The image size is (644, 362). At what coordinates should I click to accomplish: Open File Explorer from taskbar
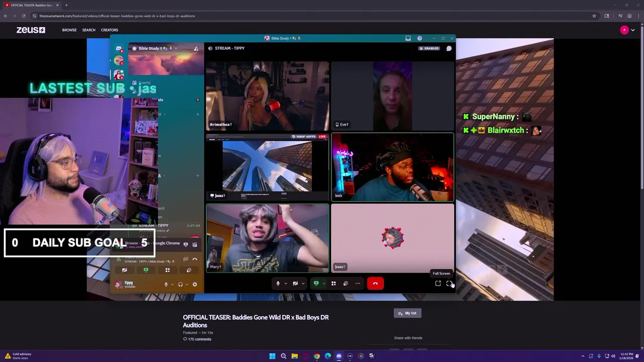point(295,356)
